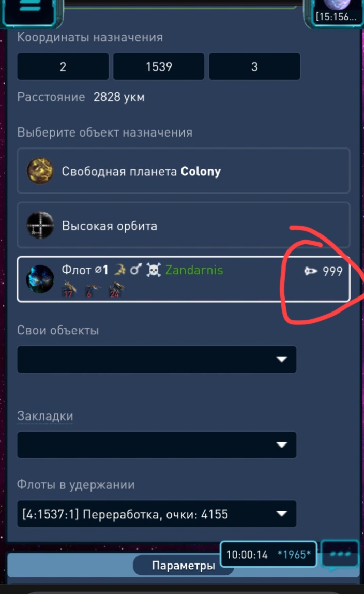This screenshot has height=594, width=364.
Task: Click the Zandarnis fleet avatar icon
Action: (40, 279)
